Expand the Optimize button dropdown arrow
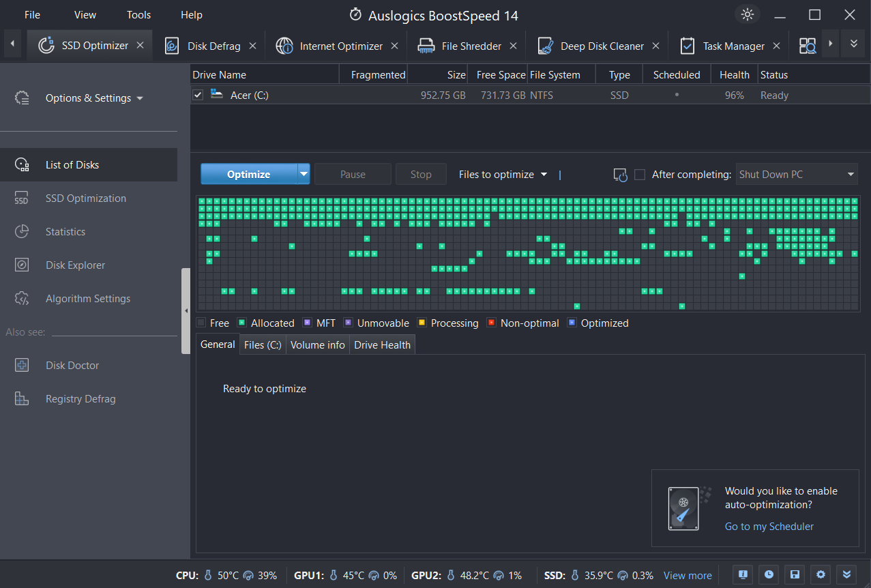 [303, 174]
